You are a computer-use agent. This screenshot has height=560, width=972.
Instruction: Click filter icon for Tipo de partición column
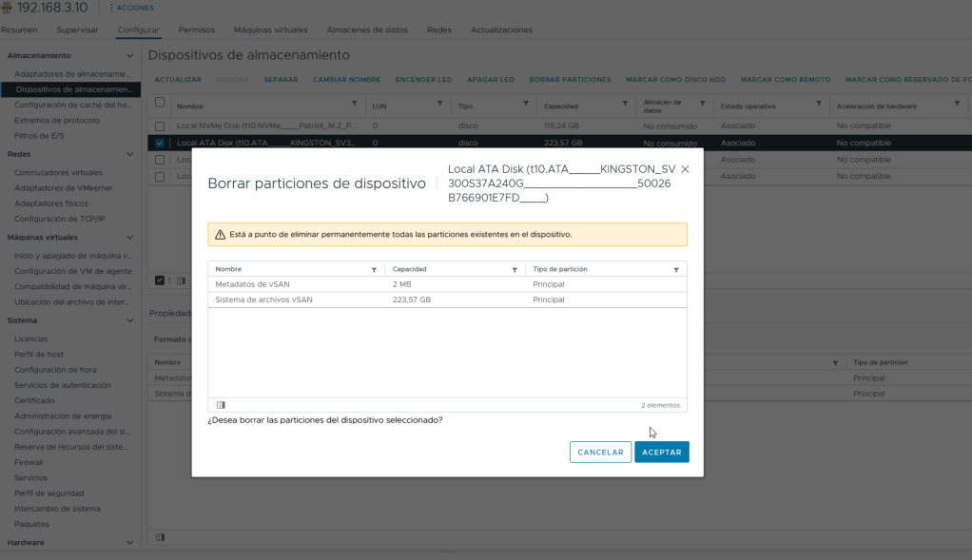676,270
